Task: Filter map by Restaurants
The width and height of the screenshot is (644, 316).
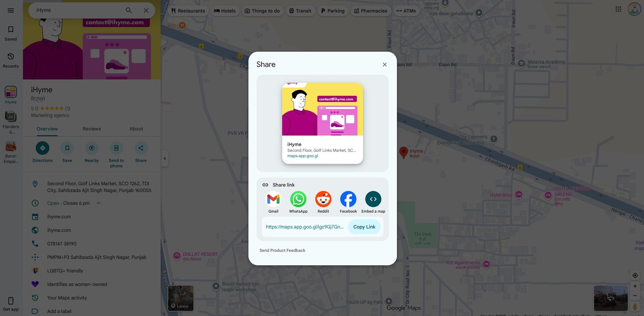Action: point(188,11)
